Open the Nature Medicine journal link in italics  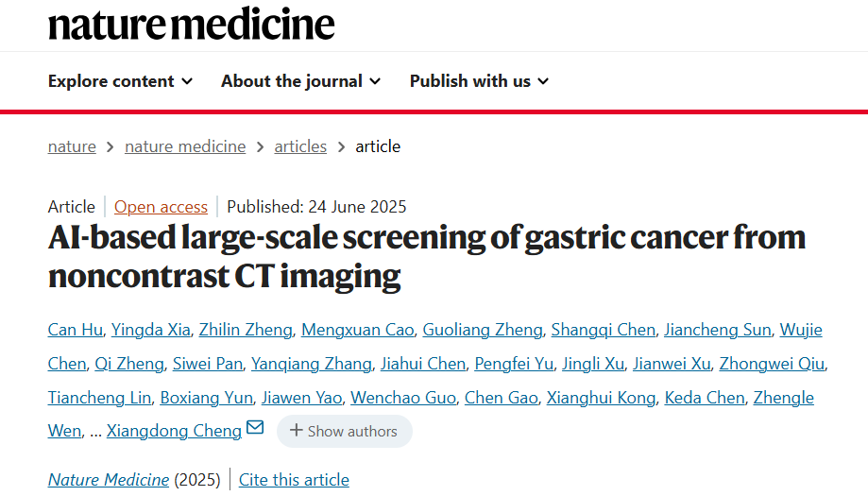point(109,480)
